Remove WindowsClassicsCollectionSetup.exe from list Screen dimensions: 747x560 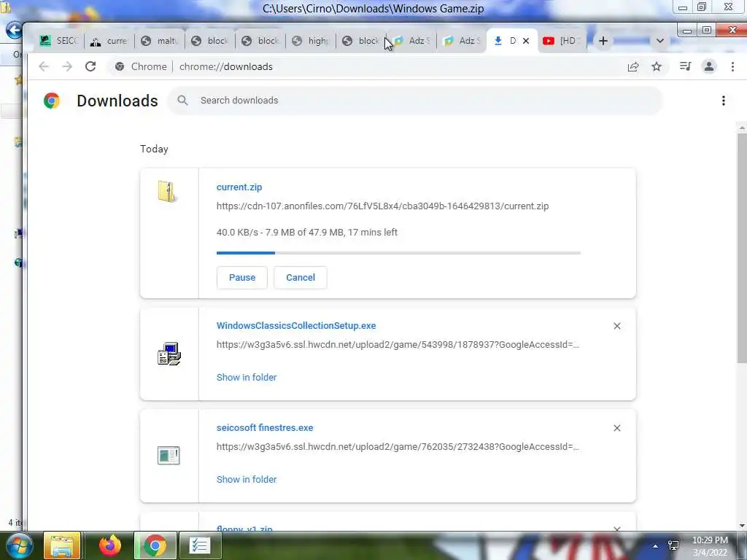pyautogui.click(x=617, y=326)
